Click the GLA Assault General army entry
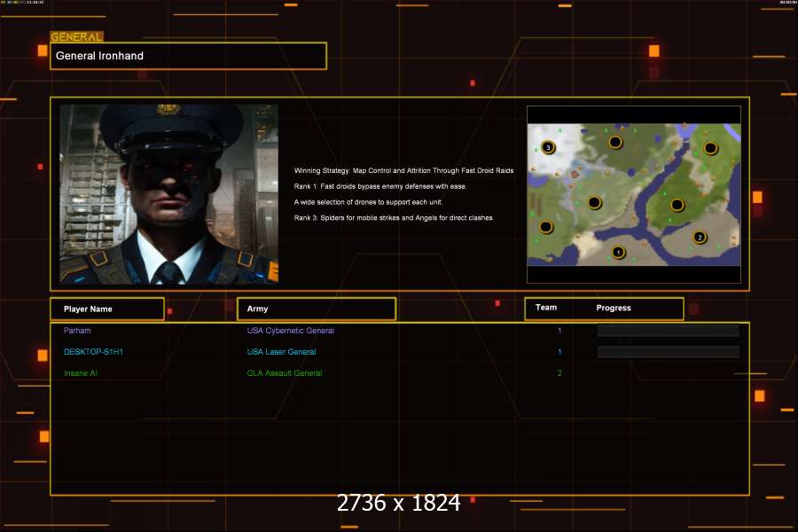 click(x=285, y=373)
